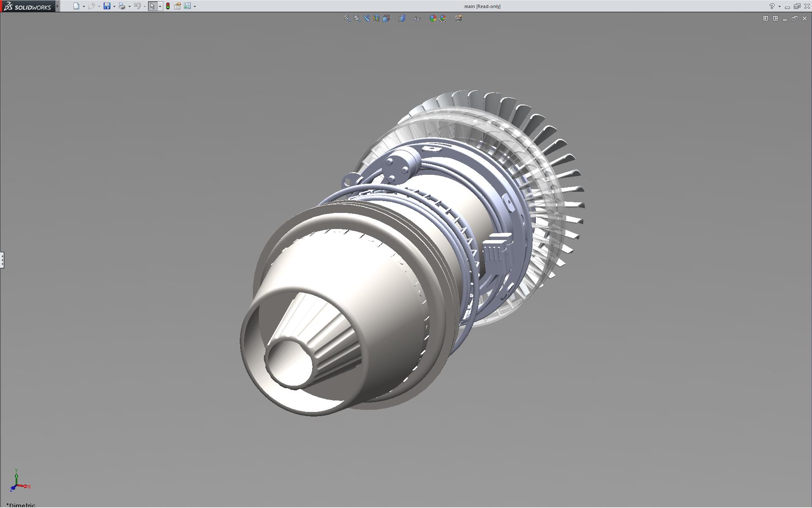Open File Properties button
The width and height of the screenshot is (812, 508).
point(178,6)
